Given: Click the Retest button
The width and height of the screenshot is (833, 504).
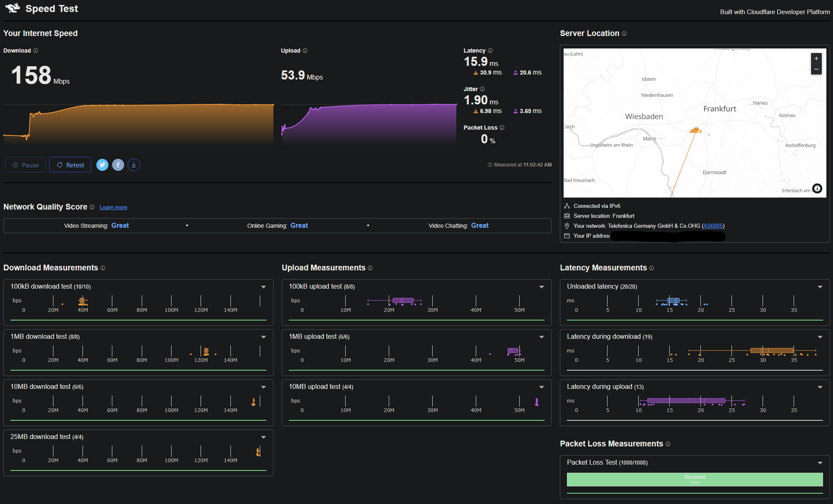Looking at the screenshot, I should coord(70,165).
